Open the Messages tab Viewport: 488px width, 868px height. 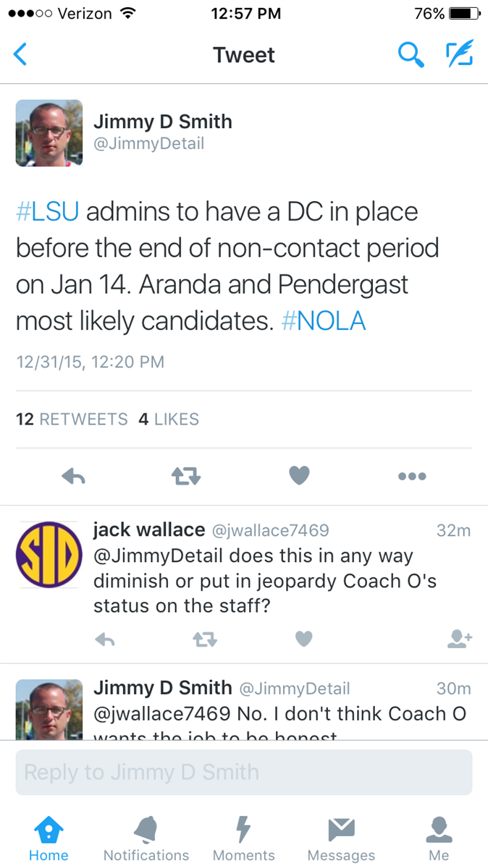(x=341, y=839)
